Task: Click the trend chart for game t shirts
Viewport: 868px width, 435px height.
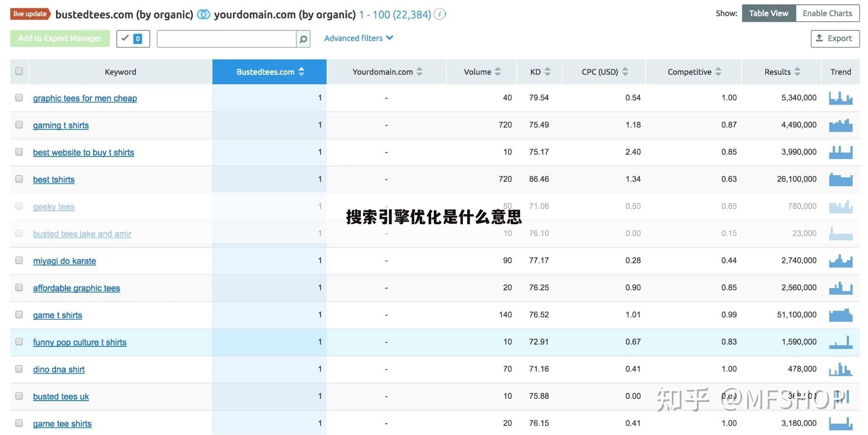Action: point(841,314)
